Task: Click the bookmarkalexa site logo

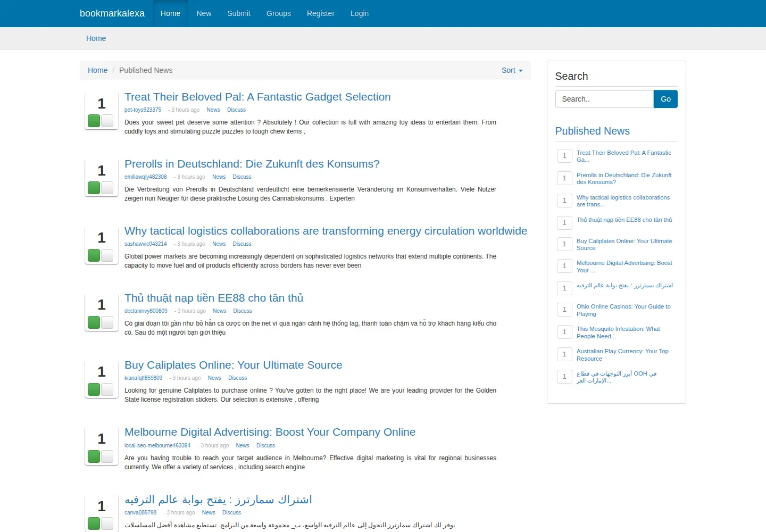Action: (x=112, y=13)
